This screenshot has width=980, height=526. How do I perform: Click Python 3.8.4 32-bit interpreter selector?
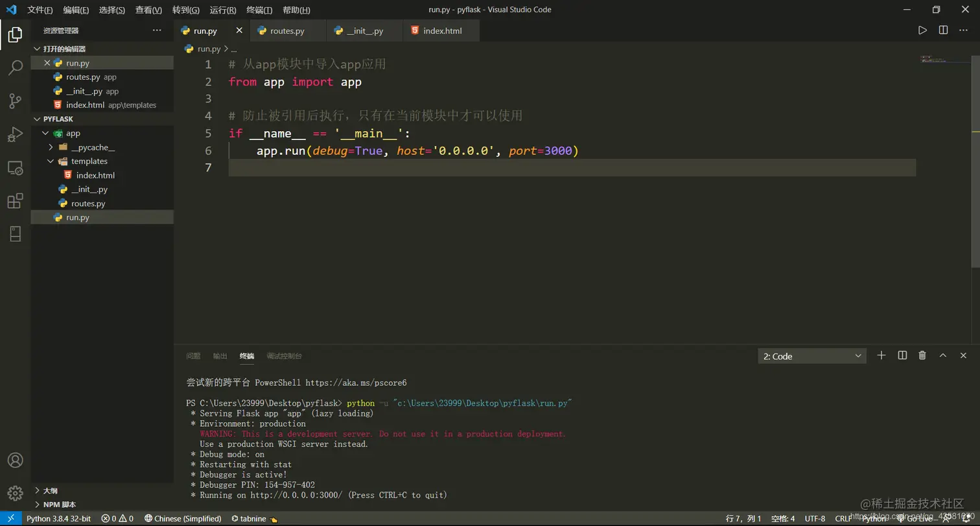point(59,519)
